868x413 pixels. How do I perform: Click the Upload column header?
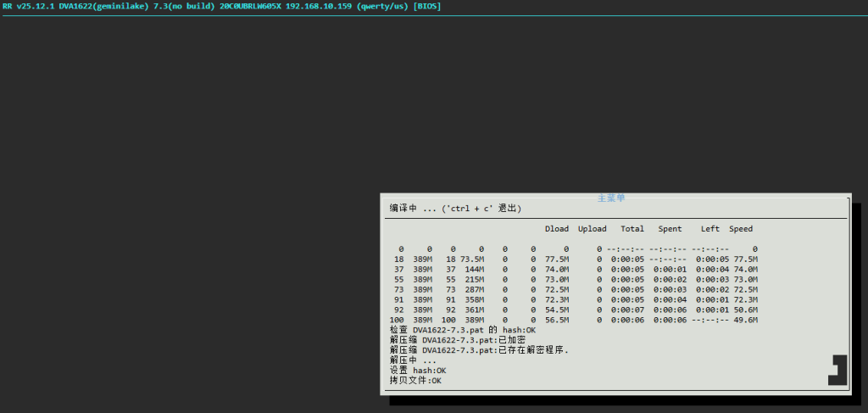tap(593, 229)
